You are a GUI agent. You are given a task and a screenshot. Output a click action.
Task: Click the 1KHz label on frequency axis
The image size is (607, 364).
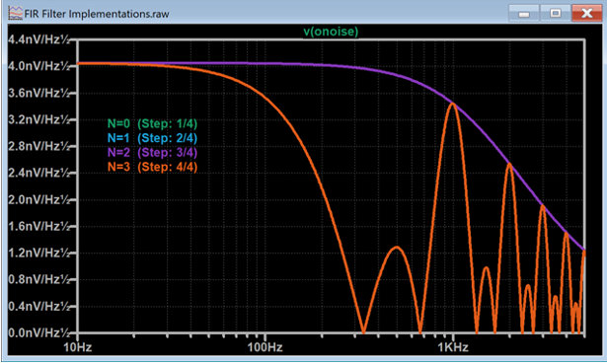click(453, 347)
